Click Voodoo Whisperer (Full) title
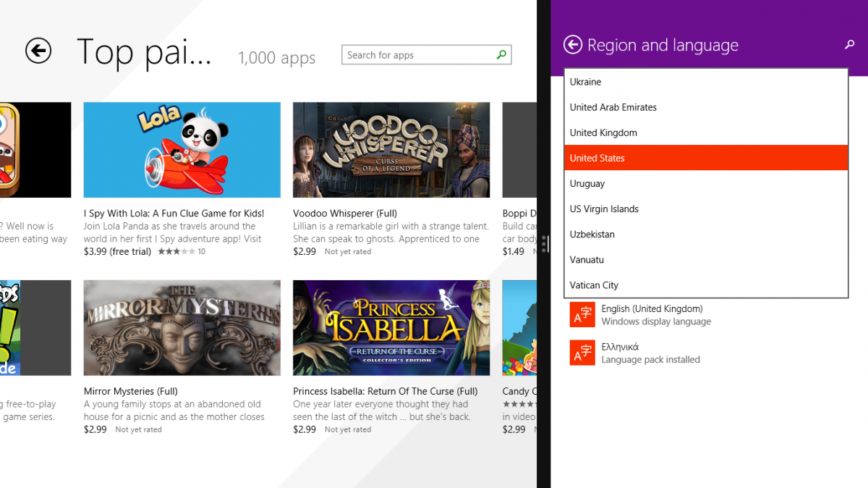Screen dimensions: 868x488 [x=345, y=214]
